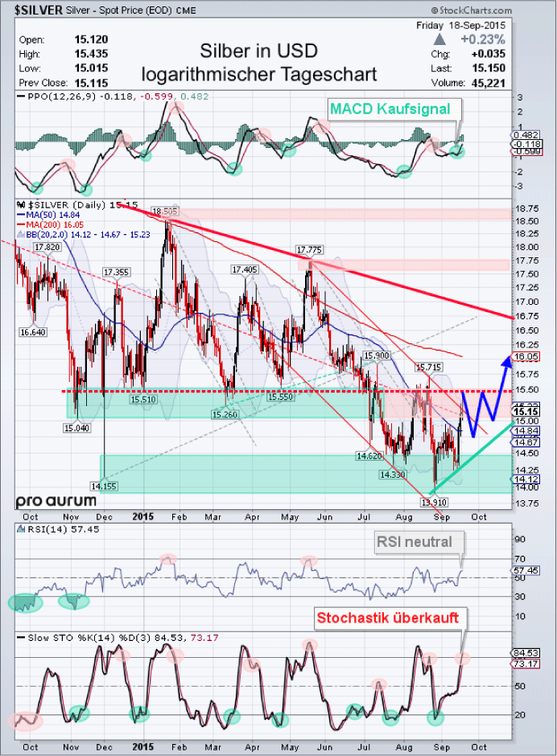Click the 13.910 low price label

point(434,501)
